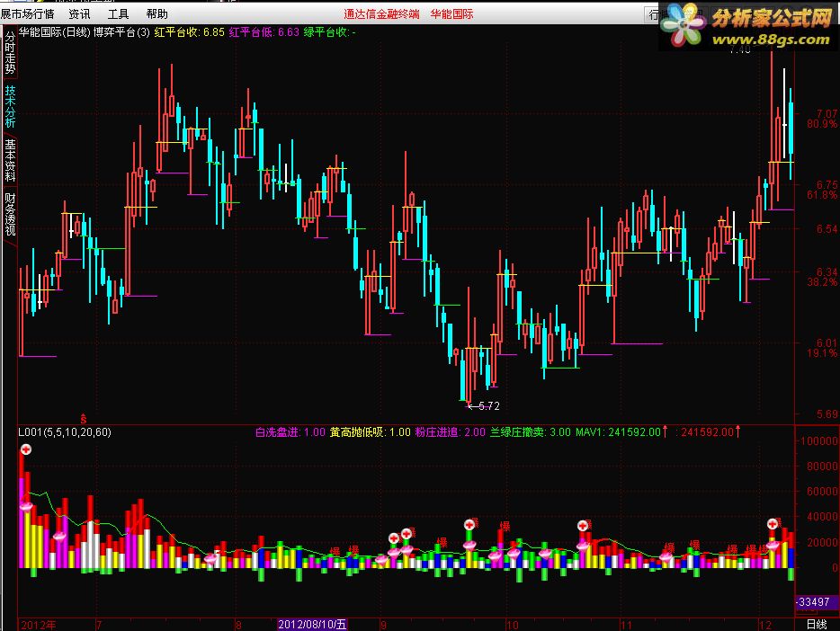The image size is (840, 631).
Task: Click the leftmost pink lips marker under first plus
Action: pyautogui.click(x=26, y=506)
